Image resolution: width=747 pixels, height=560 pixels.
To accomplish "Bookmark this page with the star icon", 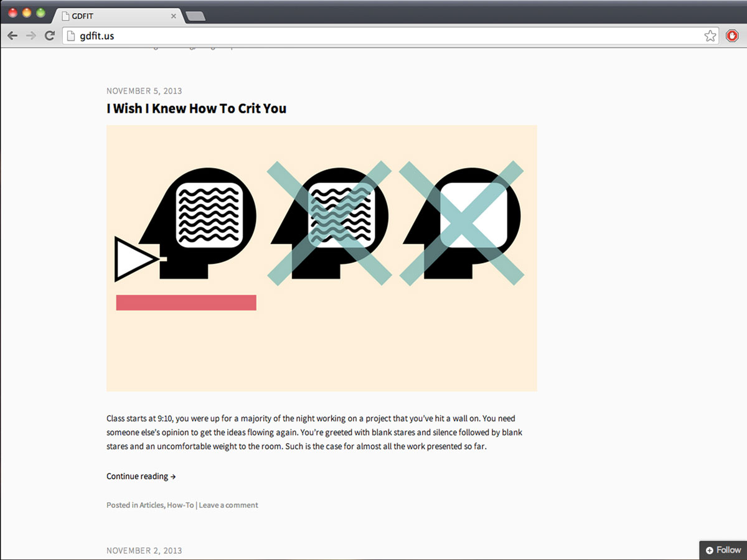I will click(710, 36).
